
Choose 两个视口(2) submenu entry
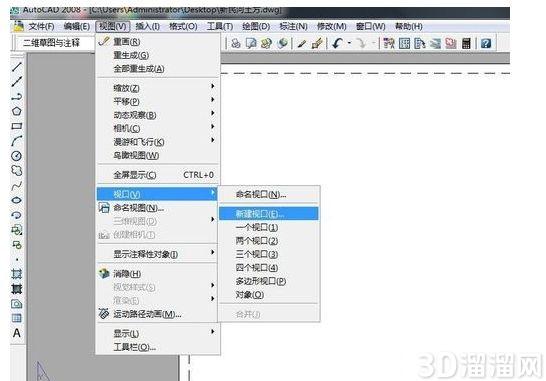[268, 241]
